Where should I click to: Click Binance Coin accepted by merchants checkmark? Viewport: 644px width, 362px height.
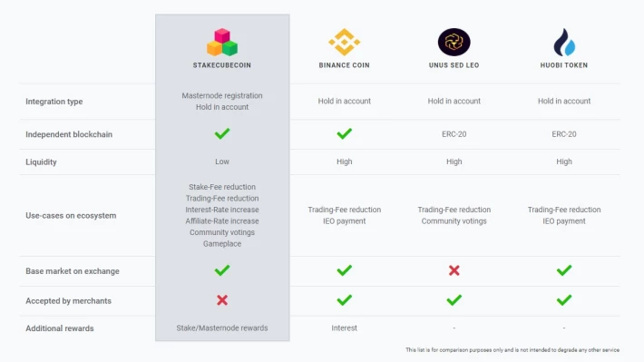(x=344, y=300)
